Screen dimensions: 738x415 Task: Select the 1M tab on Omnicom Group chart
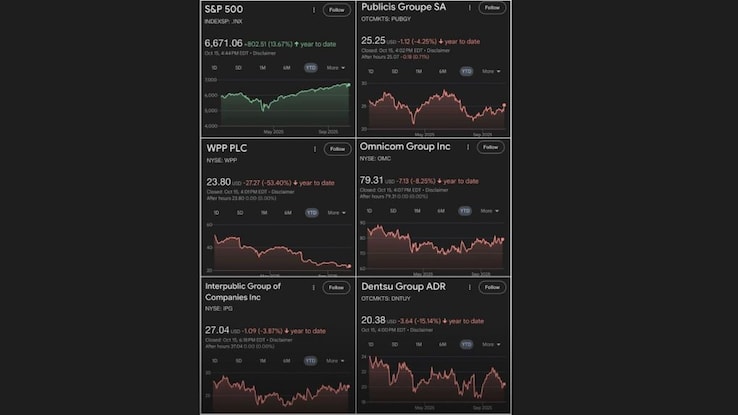coord(419,211)
